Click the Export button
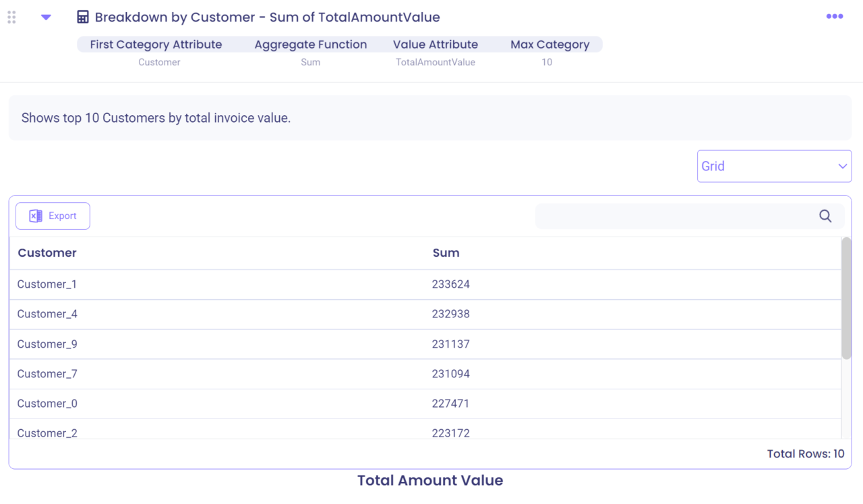Image resolution: width=863 pixels, height=504 pixels. [x=53, y=216]
